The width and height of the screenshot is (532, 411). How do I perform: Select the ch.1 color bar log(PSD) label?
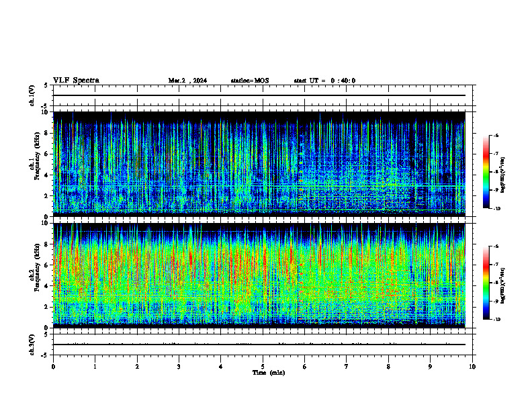click(503, 175)
